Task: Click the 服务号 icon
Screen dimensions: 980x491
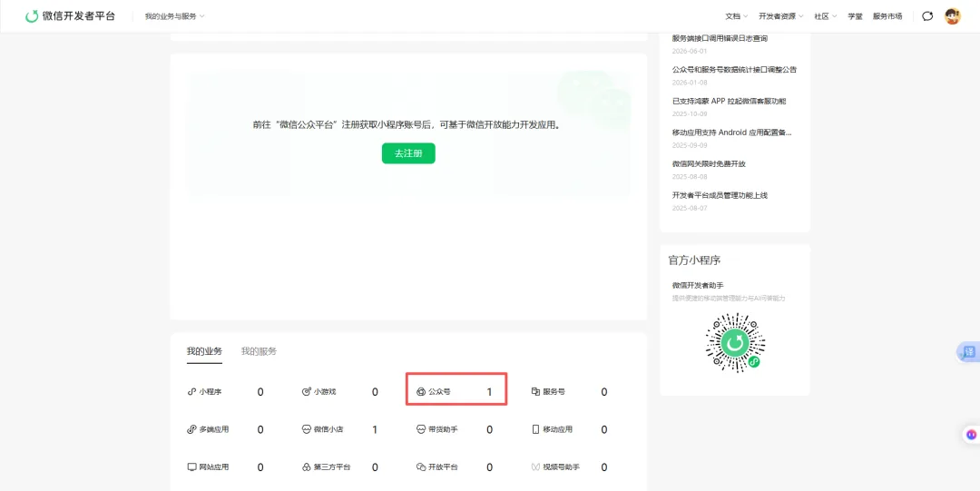Action: click(535, 392)
